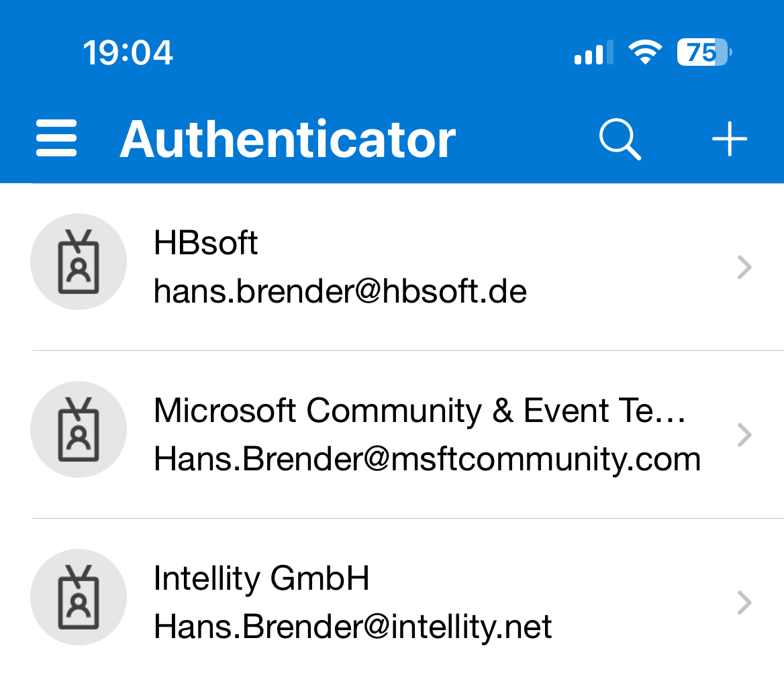Select Microsoft Community & Event Te… entry
Image resolution: width=784 pixels, height=679 pixels.
coord(420,410)
